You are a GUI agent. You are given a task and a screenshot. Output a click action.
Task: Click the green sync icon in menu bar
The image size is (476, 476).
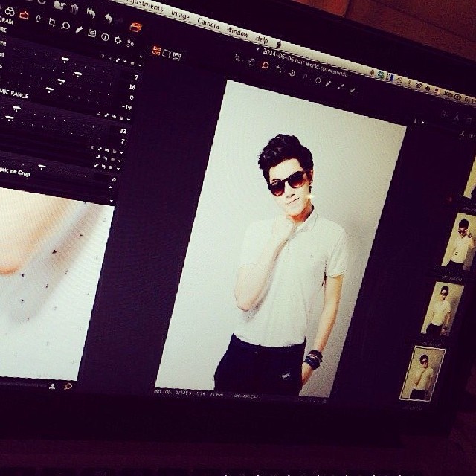click(x=381, y=74)
